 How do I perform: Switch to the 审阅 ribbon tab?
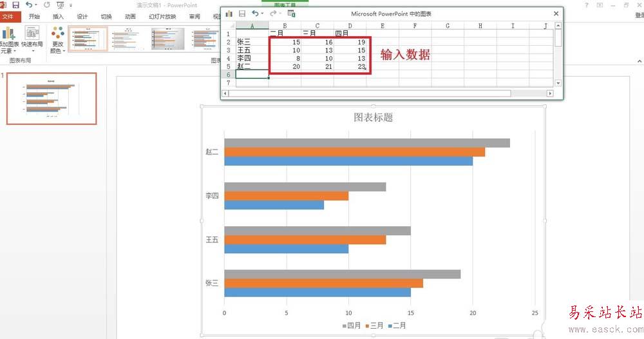194,17
